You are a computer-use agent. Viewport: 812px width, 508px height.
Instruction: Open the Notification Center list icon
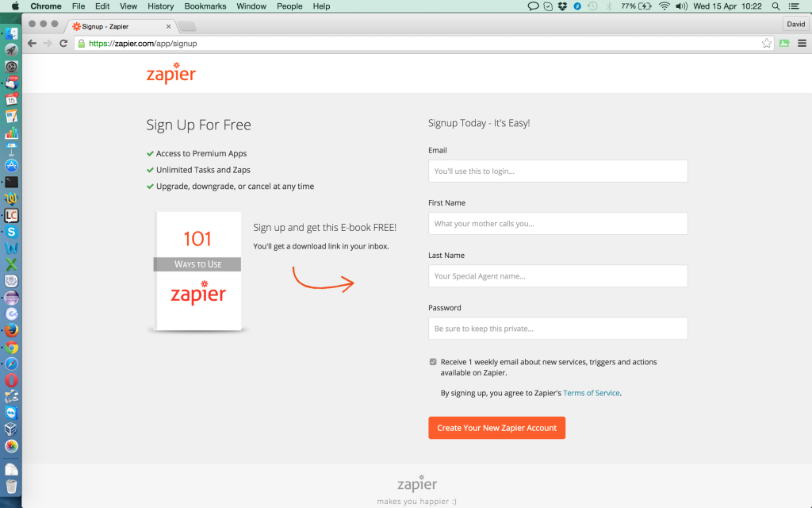pyautogui.click(x=793, y=6)
